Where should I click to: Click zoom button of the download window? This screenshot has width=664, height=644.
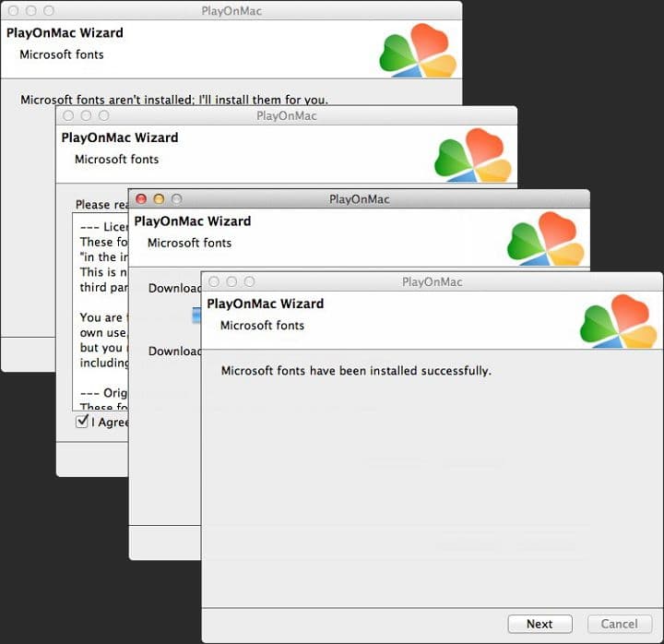(x=177, y=198)
